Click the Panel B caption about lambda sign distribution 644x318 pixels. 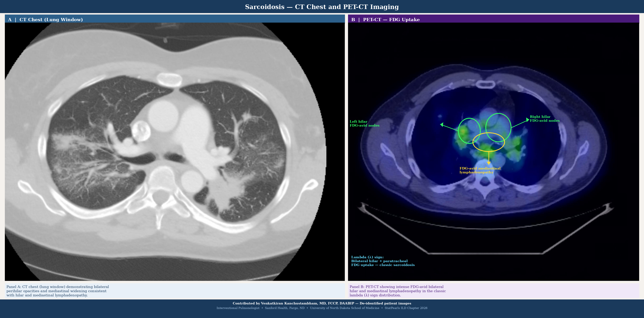(x=397, y=291)
